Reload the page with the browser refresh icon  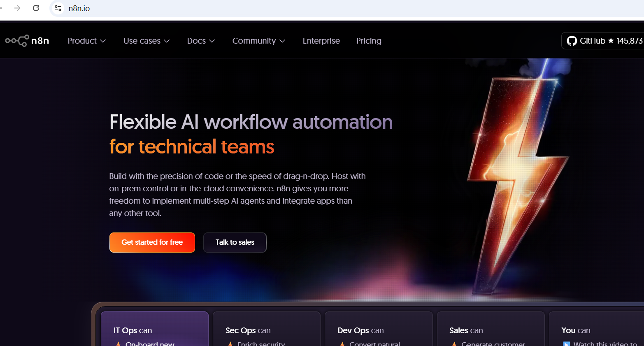coord(36,8)
